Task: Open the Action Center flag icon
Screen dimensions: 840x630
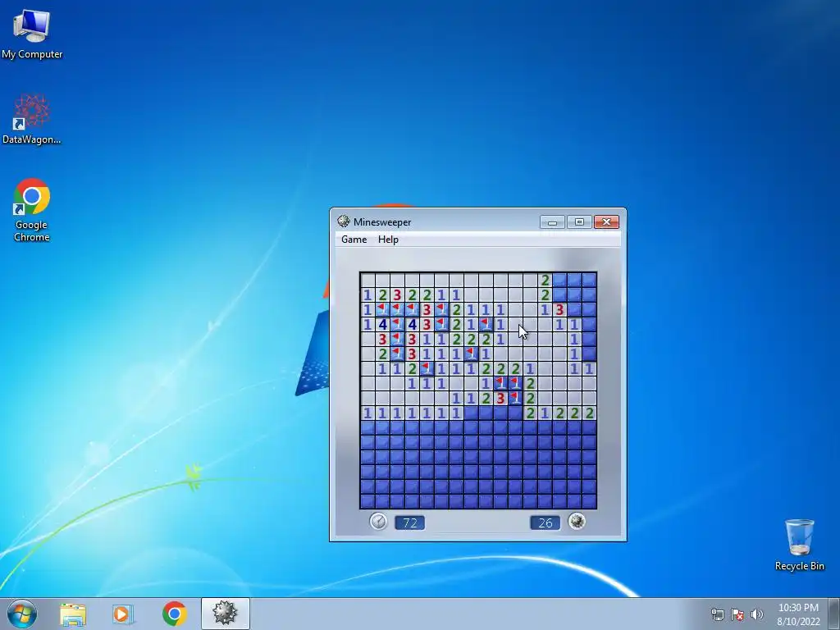Action: [x=737, y=614]
